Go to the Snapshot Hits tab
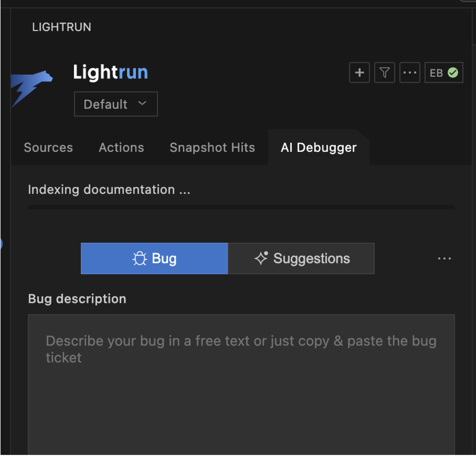Viewport: 476px width, 456px height. pos(212,147)
